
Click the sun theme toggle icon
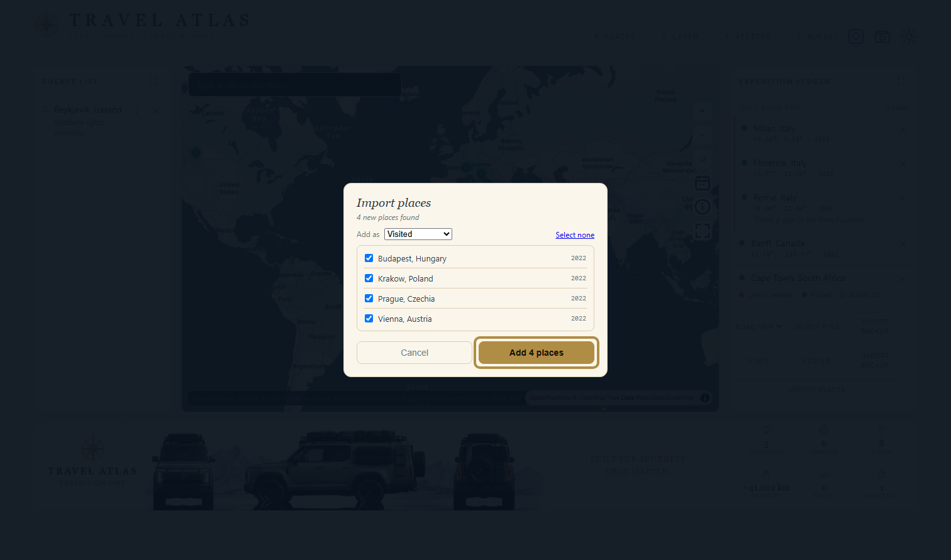(x=908, y=37)
